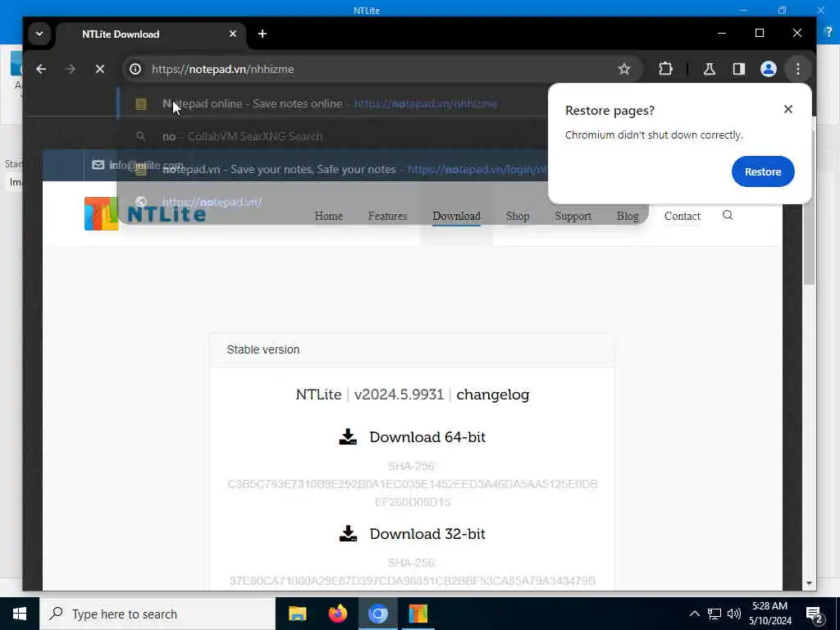Open the Blog nav link
This screenshot has height=630, width=840.
click(x=628, y=216)
